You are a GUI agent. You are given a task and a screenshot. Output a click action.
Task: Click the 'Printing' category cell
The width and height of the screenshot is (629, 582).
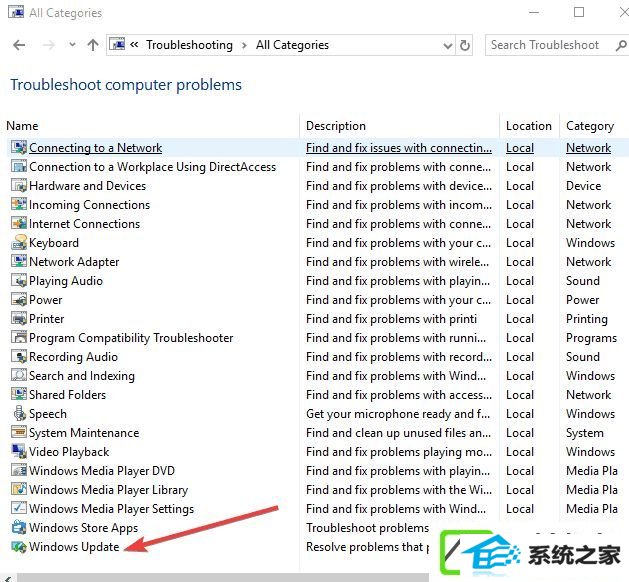point(586,319)
